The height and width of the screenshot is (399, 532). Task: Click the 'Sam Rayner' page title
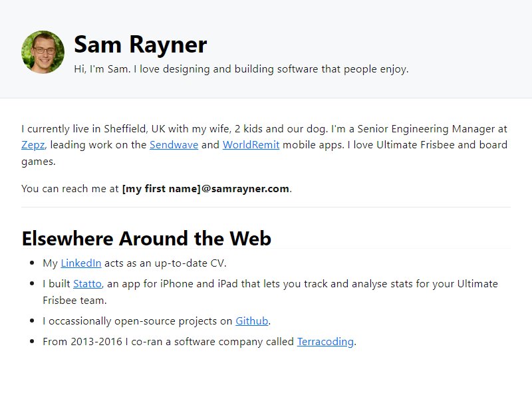pos(140,45)
